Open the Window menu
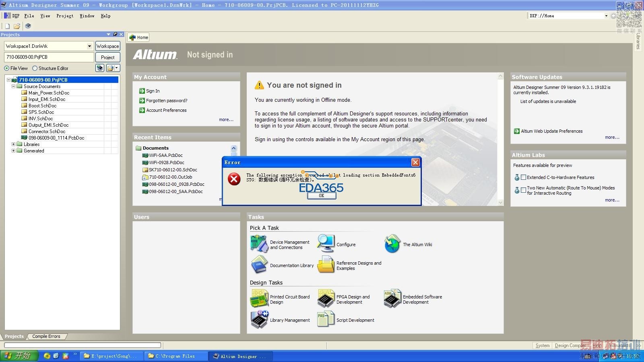Screen dimensions: 644x362 pyautogui.click(x=87, y=16)
